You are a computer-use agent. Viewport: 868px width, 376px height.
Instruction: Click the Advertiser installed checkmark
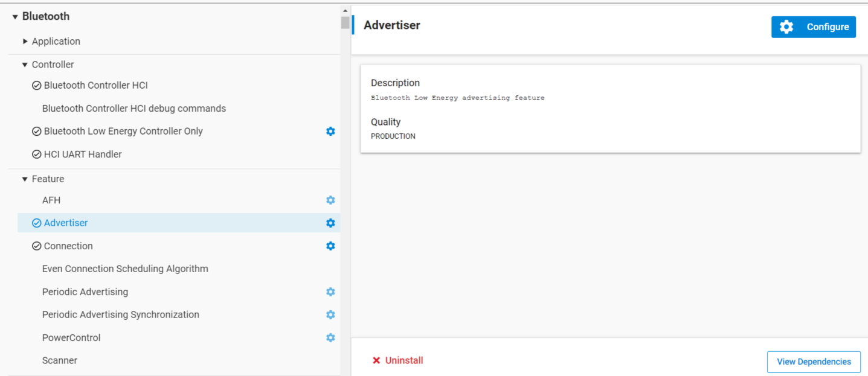(36, 223)
